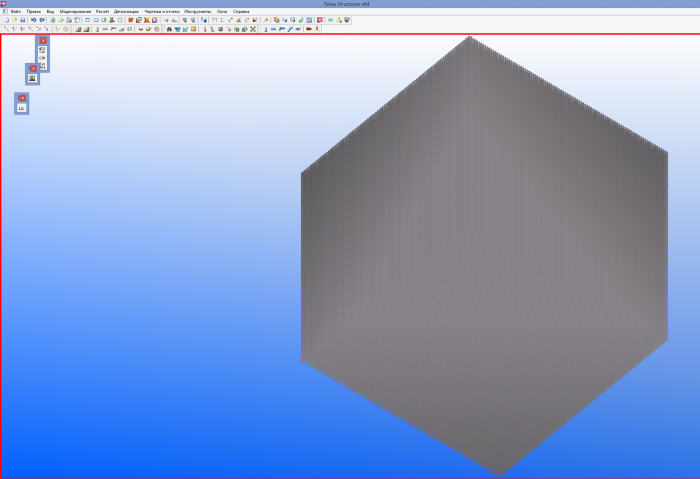Image resolution: width=700 pixels, height=479 pixels.
Task: Click the orange copy objects icon
Action: (276, 20)
